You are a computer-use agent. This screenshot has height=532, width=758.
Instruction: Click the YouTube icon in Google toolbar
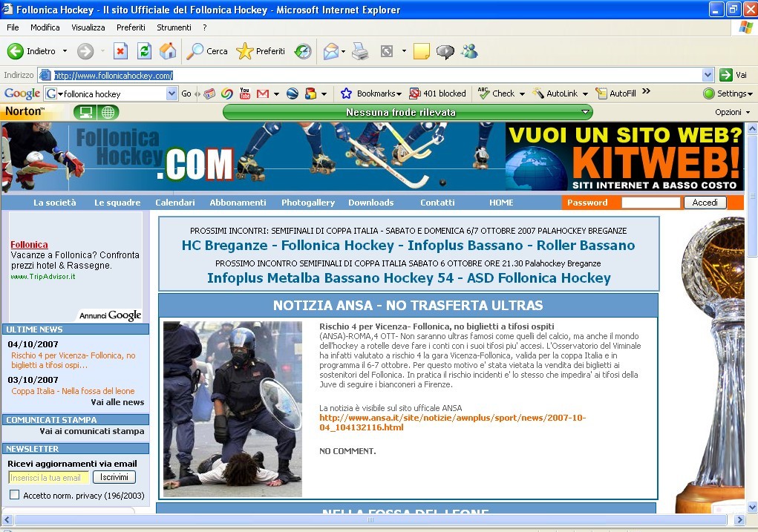244,93
